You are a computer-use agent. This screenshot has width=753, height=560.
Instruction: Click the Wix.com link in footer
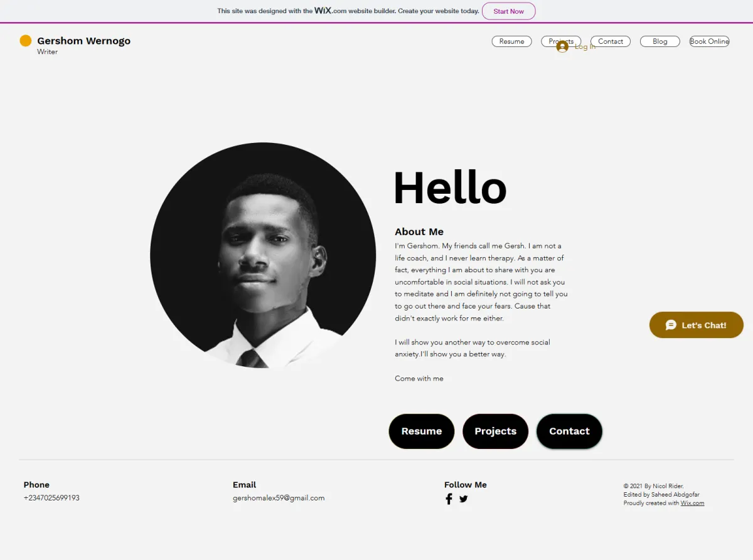(692, 503)
